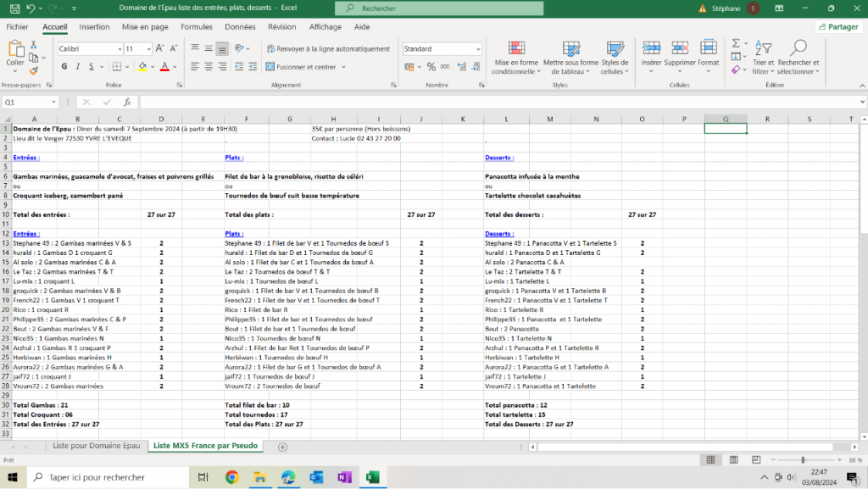Toggle underline S button
This screenshot has height=489, width=868.
[92, 66]
